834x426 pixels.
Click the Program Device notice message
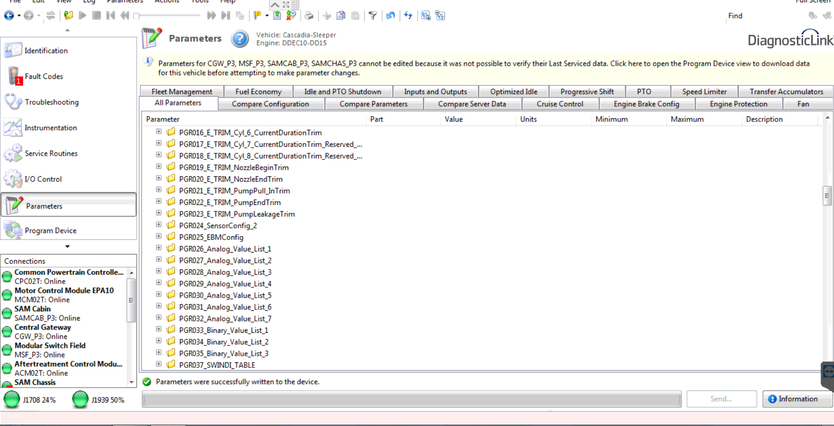(x=483, y=68)
